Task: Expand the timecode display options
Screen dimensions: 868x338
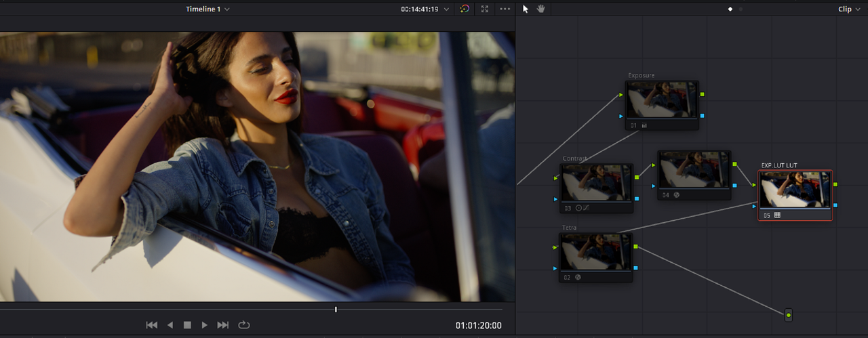Action: coord(446,9)
